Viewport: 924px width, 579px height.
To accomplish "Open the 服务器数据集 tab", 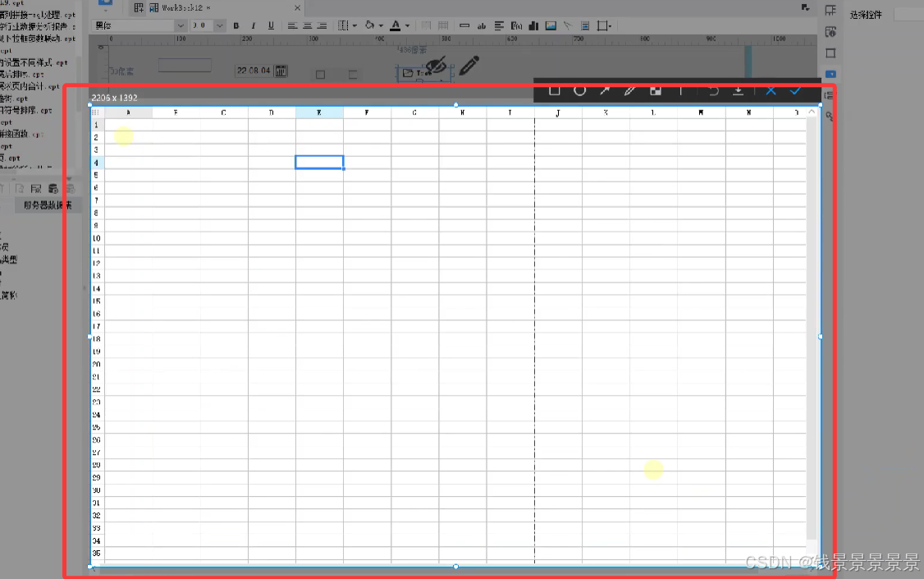I will coord(47,205).
